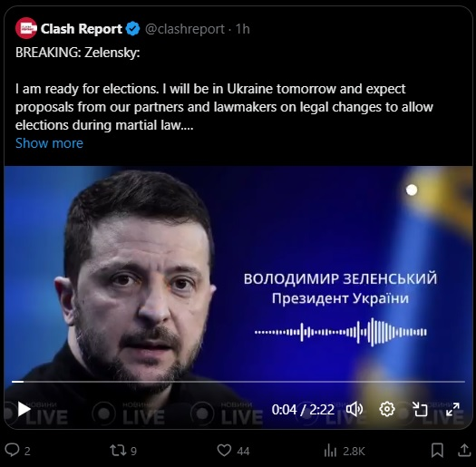
Task: Play the Zelensky video
Action: (24, 409)
